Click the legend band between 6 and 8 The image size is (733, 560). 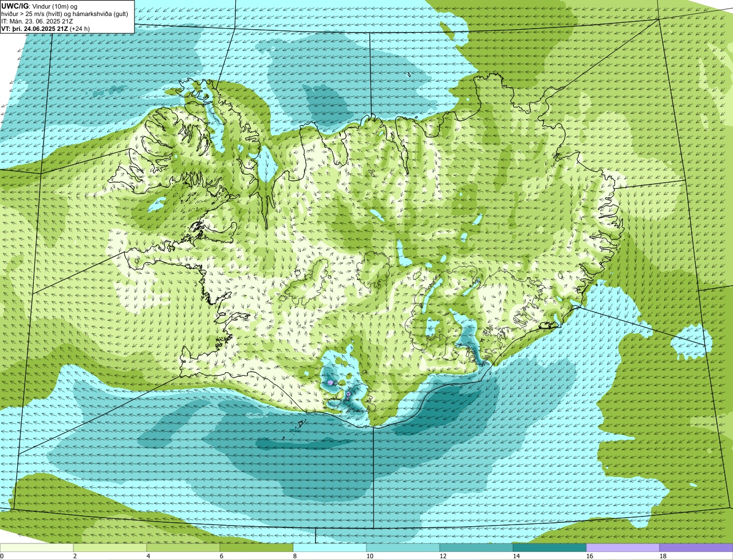click(257, 547)
